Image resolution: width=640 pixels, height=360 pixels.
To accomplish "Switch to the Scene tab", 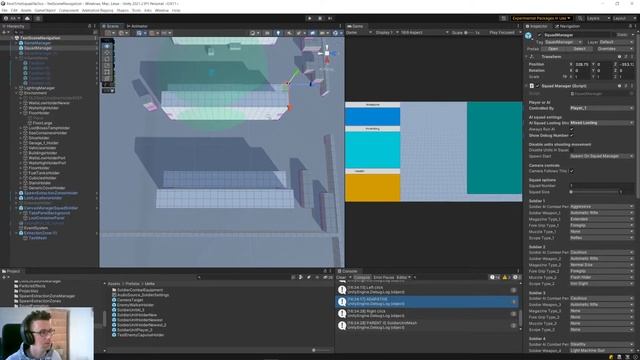I will (111, 26).
